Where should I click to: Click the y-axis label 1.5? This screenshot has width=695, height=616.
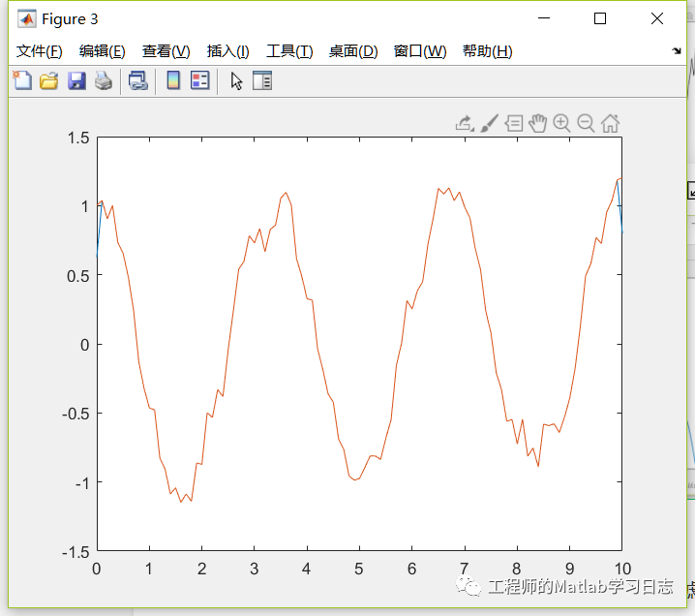[78, 138]
